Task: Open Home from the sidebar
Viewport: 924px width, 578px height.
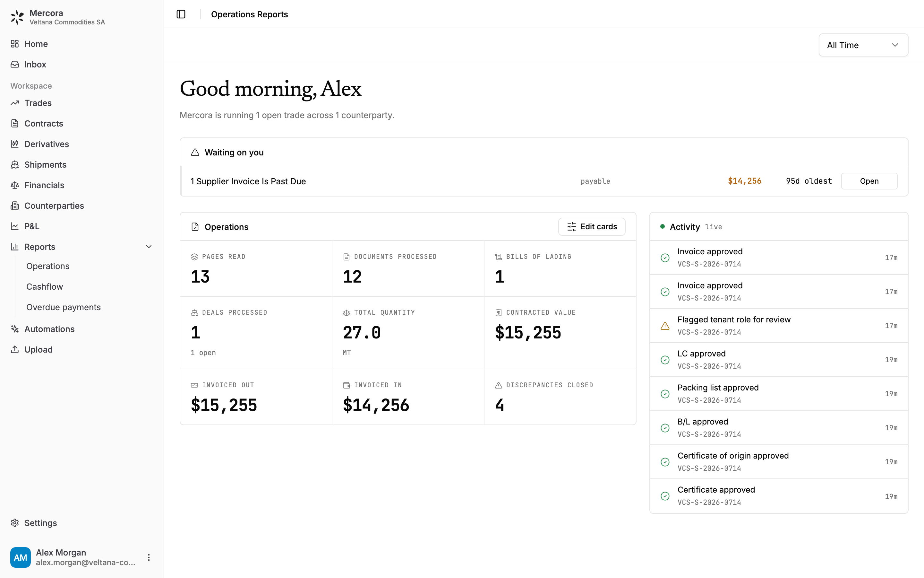Action: pyautogui.click(x=82, y=44)
